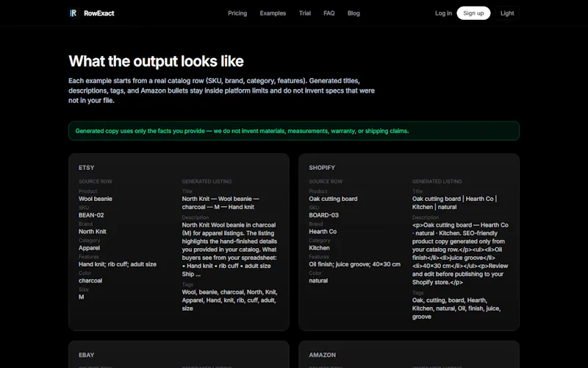
Task: Select the ETSY card heading
Action: (86, 168)
